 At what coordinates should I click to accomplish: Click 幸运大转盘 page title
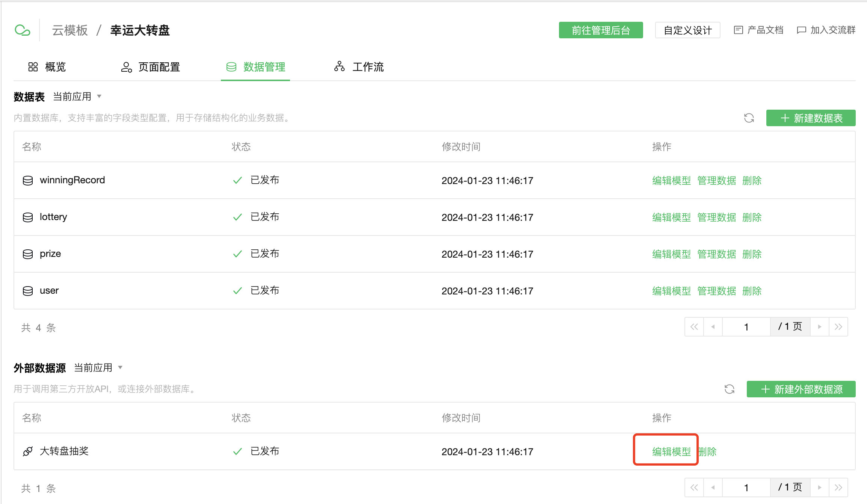click(140, 30)
